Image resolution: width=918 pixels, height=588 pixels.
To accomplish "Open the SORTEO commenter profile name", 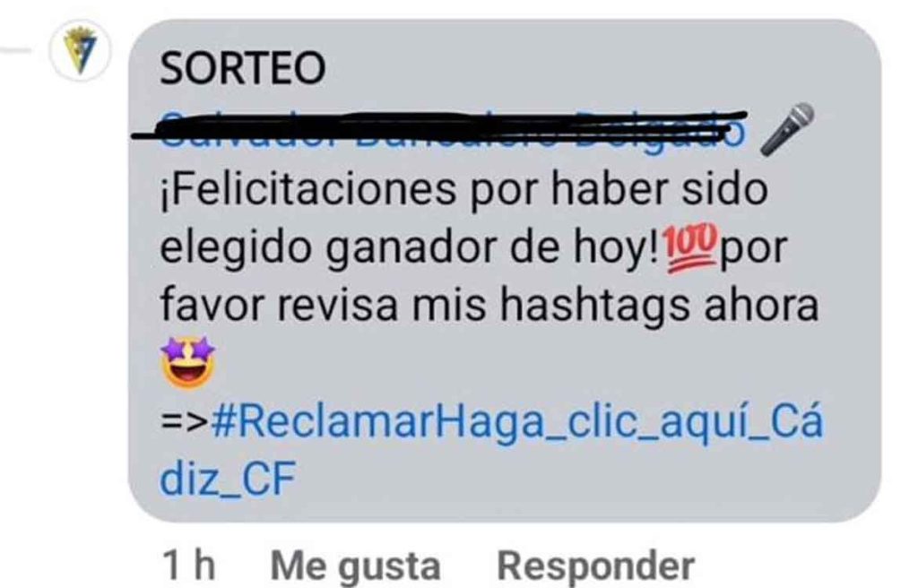I will click(242, 68).
